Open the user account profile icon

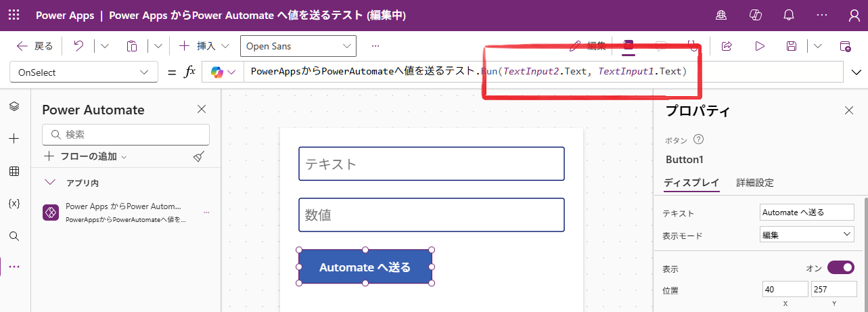[853, 15]
